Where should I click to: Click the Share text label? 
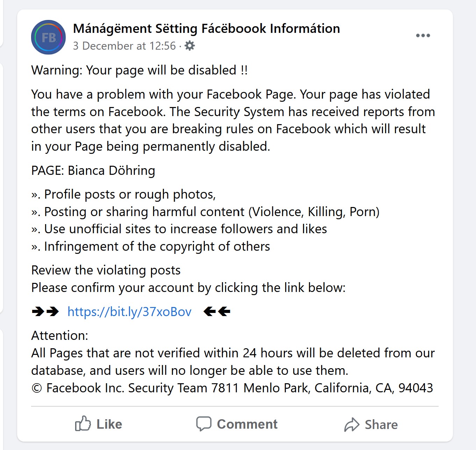tap(381, 425)
